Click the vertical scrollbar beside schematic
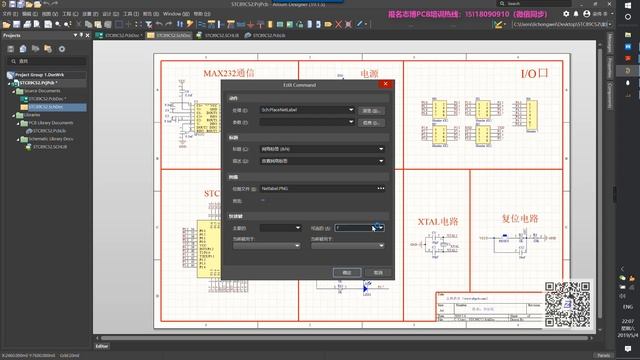The width and height of the screenshot is (640, 360). coord(600,184)
